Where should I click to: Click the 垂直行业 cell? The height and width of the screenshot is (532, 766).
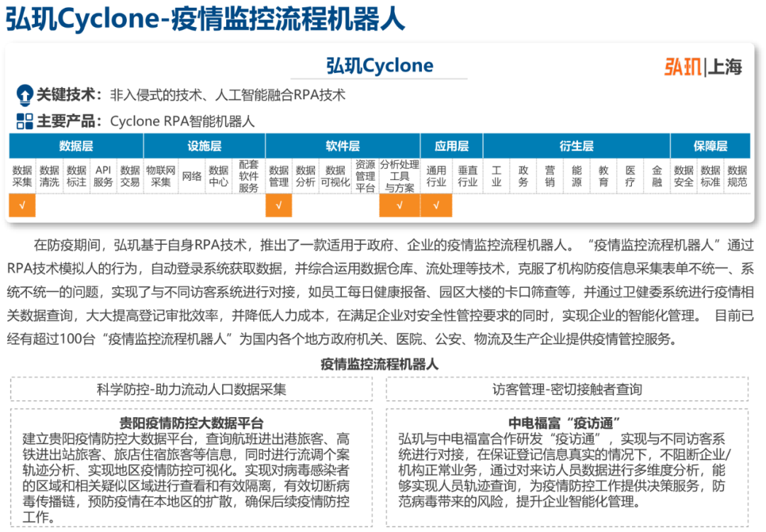[x=467, y=177]
